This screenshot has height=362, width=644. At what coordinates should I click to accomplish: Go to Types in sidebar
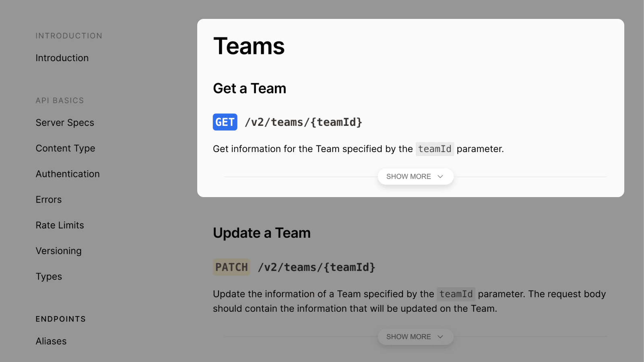point(49,277)
